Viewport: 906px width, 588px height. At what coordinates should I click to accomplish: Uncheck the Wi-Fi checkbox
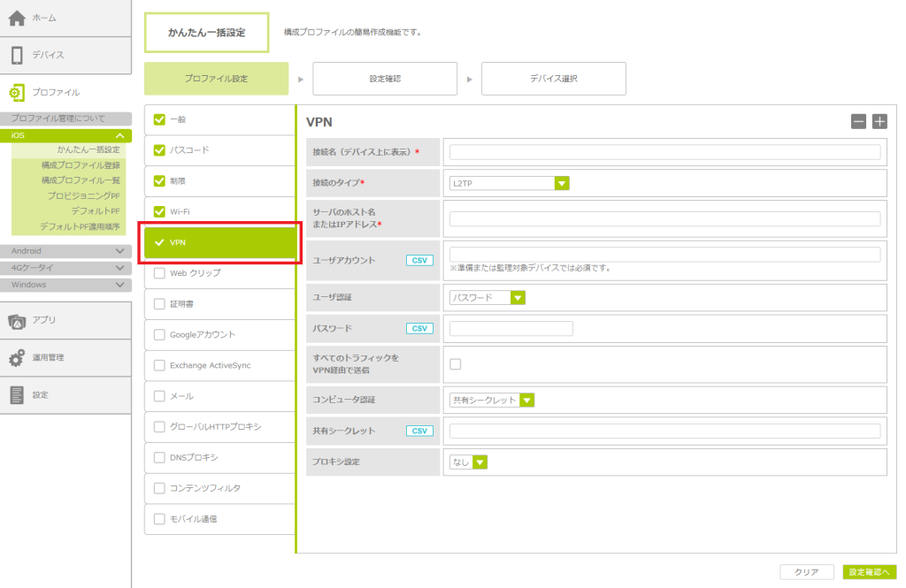[x=160, y=211]
